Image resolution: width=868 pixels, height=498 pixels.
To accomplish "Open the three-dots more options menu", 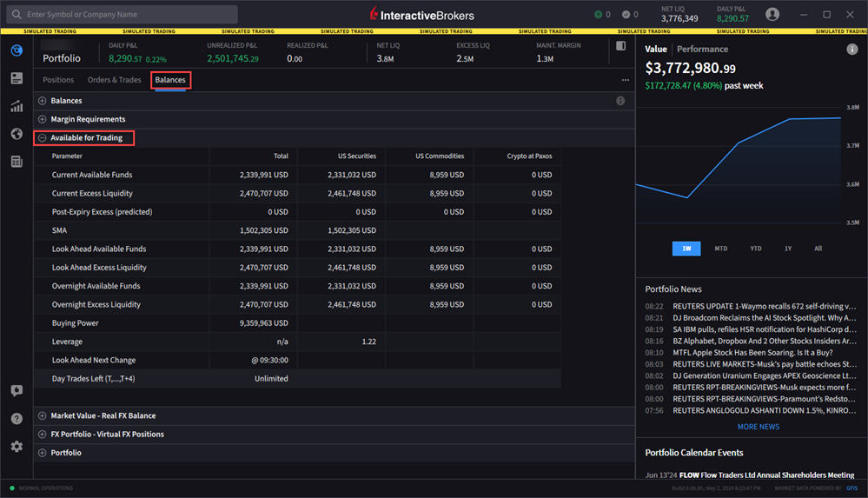I will click(x=626, y=80).
